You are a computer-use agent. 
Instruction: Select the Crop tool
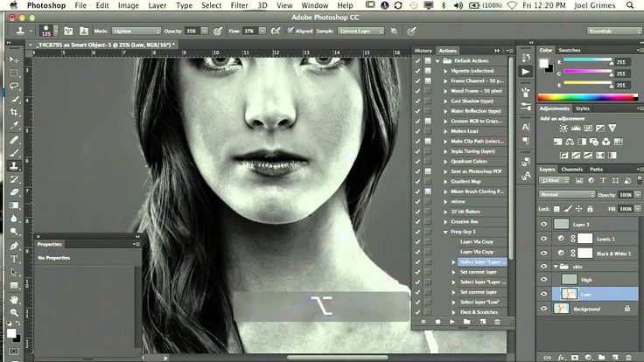[14, 112]
